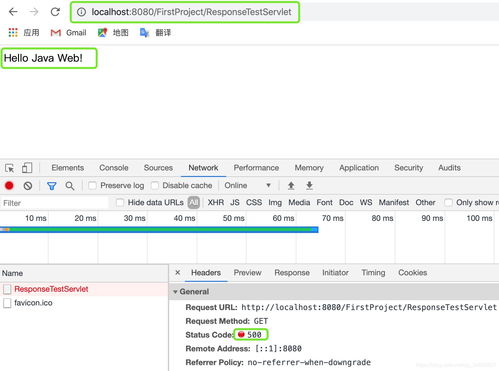Click the network Filter text field
The width and height of the screenshot is (499, 371).
(x=55, y=203)
